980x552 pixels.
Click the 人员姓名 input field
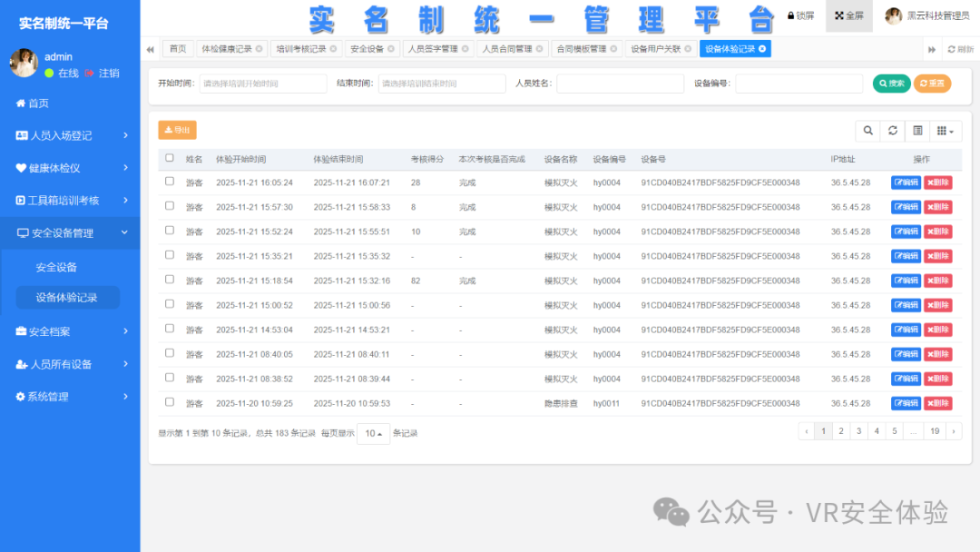click(620, 84)
